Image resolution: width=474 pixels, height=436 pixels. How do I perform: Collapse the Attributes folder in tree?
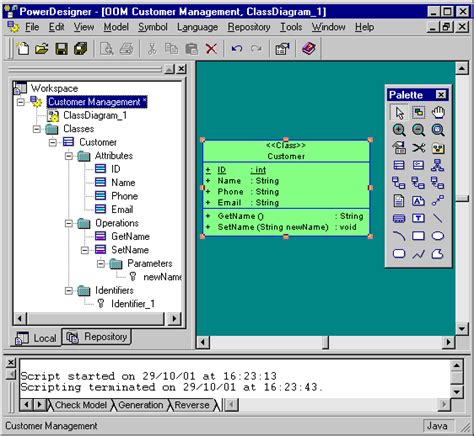coord(69,156)
